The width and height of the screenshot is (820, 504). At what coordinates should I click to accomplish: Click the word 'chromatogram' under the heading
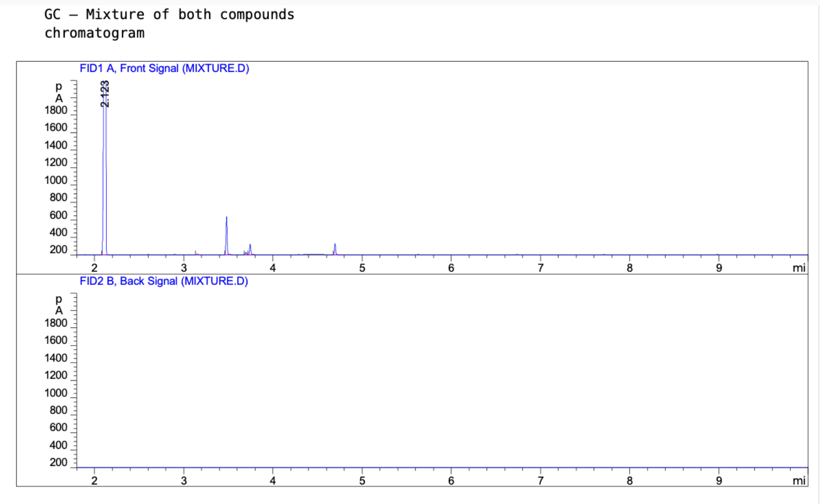click(x=94, y=33)
